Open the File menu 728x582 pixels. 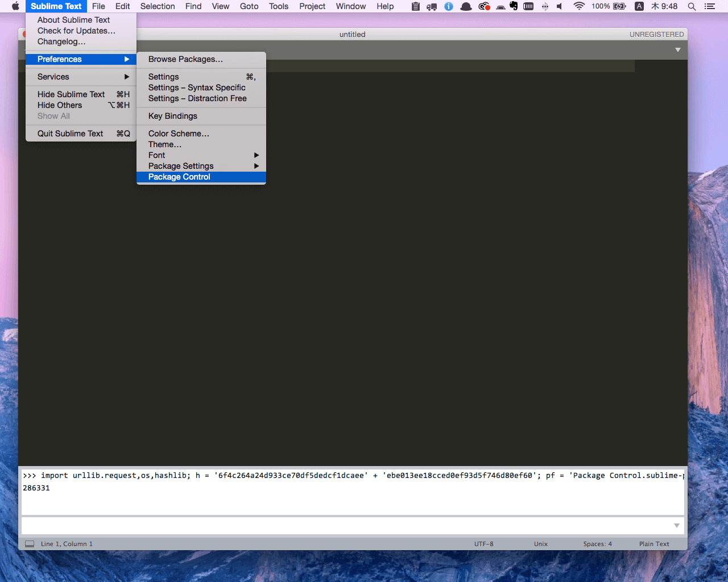[98, 6]
